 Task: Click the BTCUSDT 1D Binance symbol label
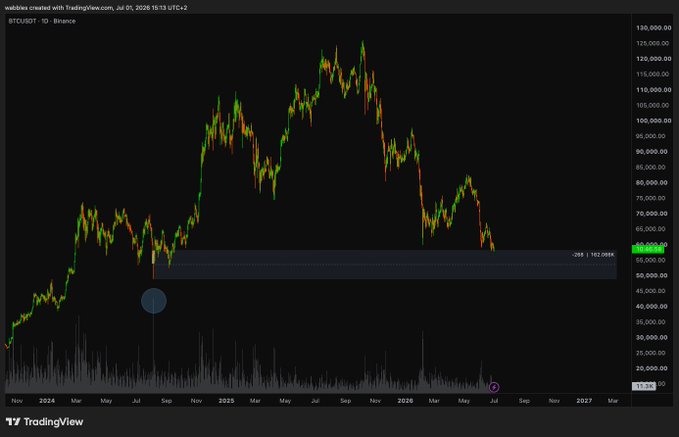click(42, 21)
